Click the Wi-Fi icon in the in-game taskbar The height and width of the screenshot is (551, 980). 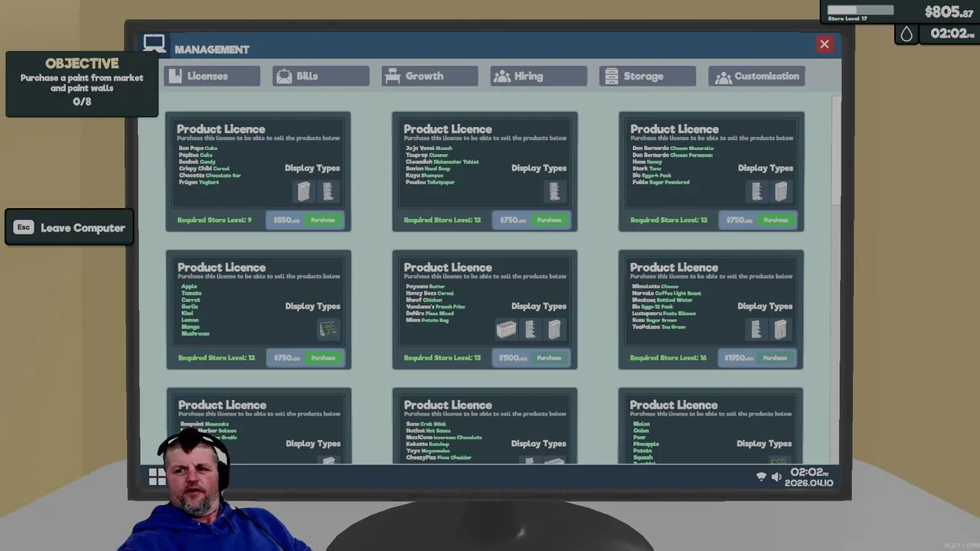pyautogui.click(x=761, y=477)
